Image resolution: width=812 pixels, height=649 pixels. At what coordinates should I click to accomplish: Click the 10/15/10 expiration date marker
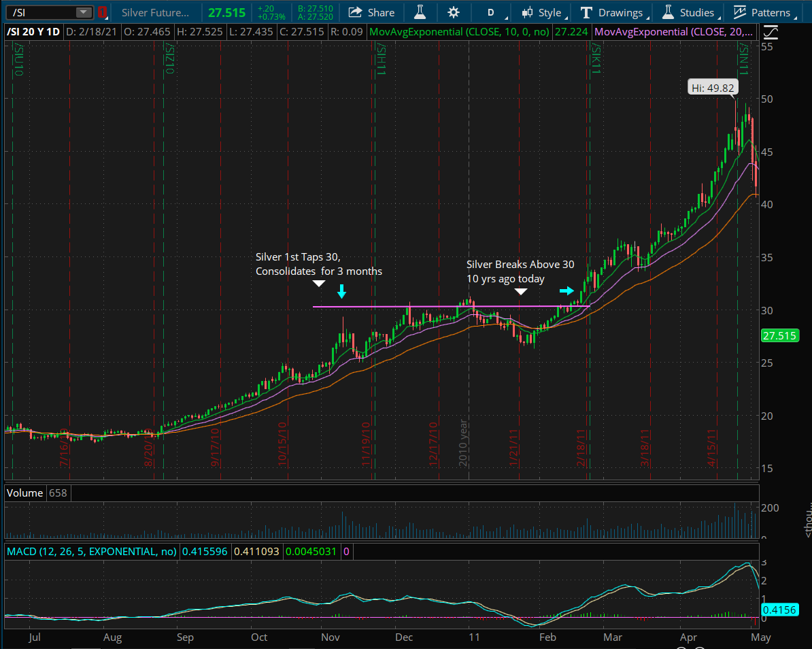[x=282, y=444]
